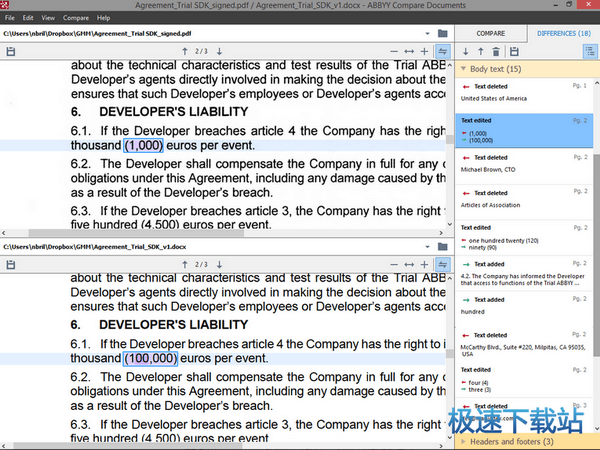The image size is (600, 450).
Task: Click differences list scroll up arrow
Action: tap(597, 83)
